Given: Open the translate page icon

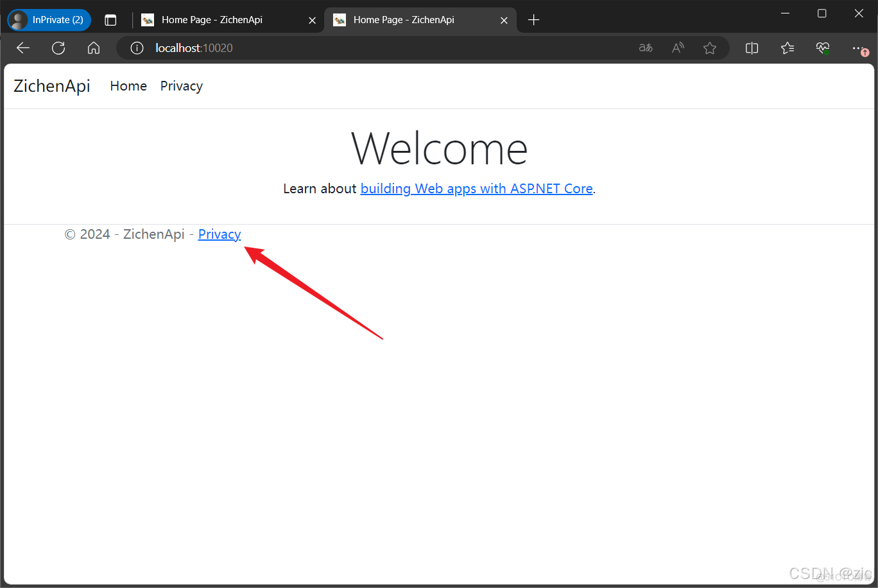Looking at the screenshot, I should coord(646,48).
